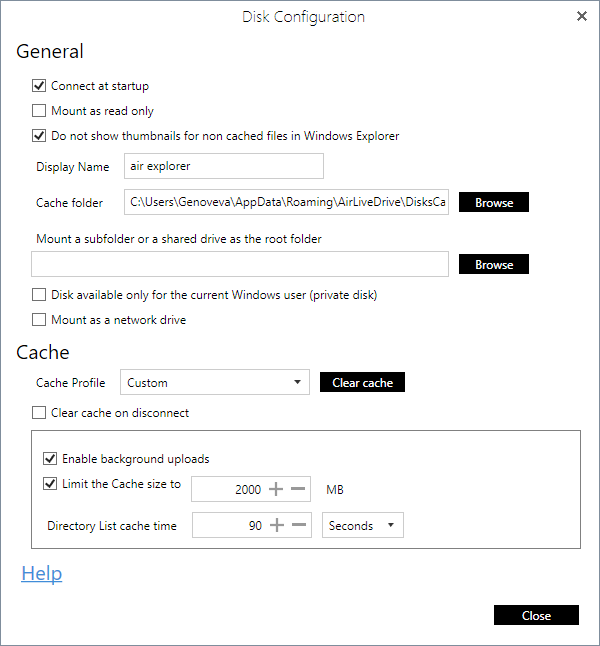600x646 pixels.
Task: Open the Seconds time unit dropdown
Action: 363,525
